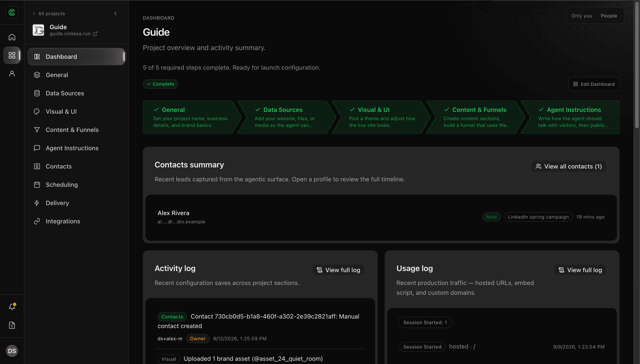Click the Data Sources database icon

point(37,93)
